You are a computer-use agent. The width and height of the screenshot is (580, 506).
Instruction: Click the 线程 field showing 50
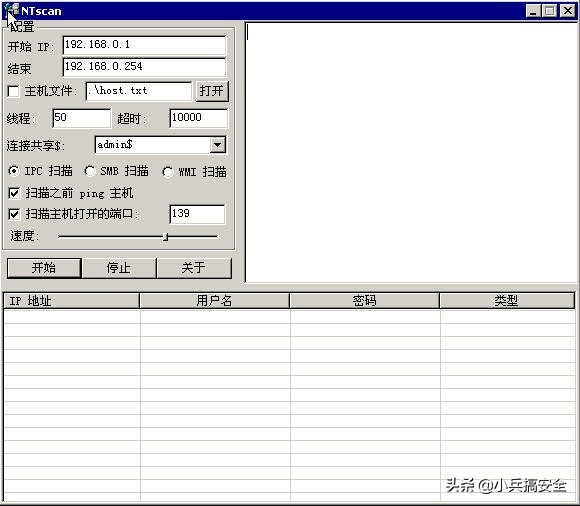81,118
